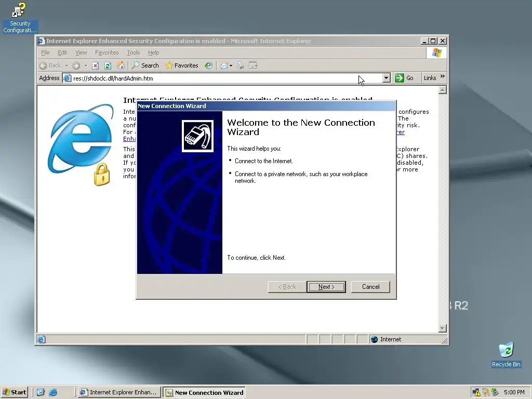The image size is (532, 399).
Task: Open the Favorites menu
Action: pos(107,52)
